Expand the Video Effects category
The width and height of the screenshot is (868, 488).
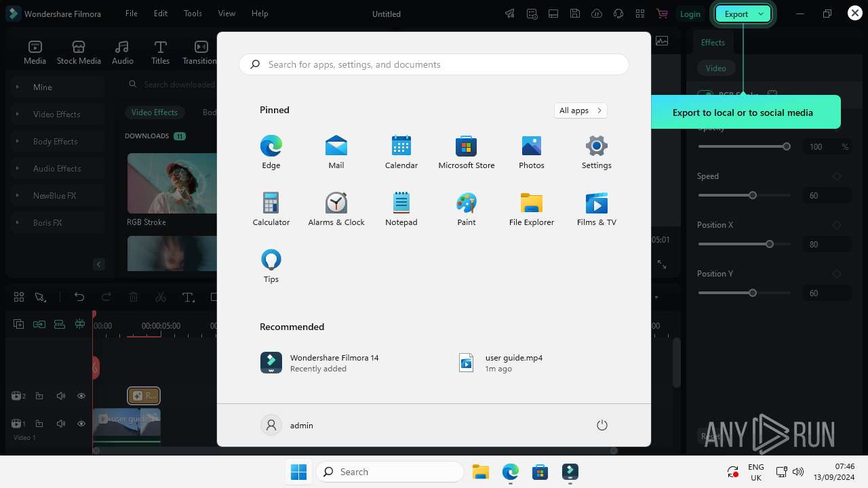click(x=17, y=114)
